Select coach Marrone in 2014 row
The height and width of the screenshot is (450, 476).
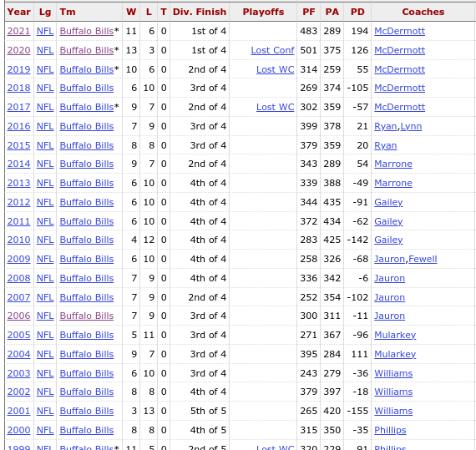pos(393,164)
